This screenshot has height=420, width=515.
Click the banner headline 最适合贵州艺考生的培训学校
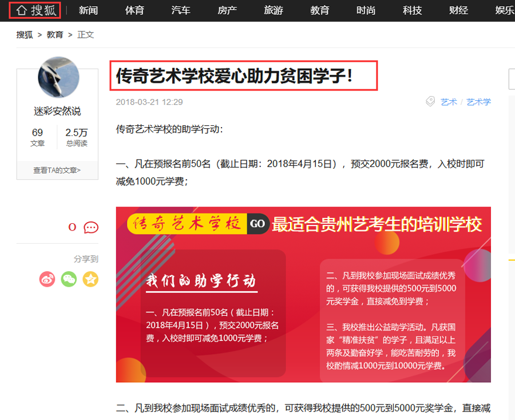pyautogui.click(x=377, y=225)
